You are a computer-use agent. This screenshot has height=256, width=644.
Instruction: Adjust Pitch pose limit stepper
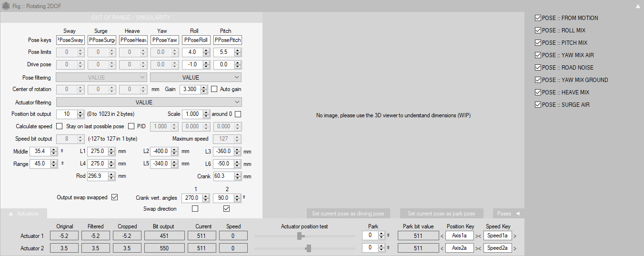click(238, 52)
